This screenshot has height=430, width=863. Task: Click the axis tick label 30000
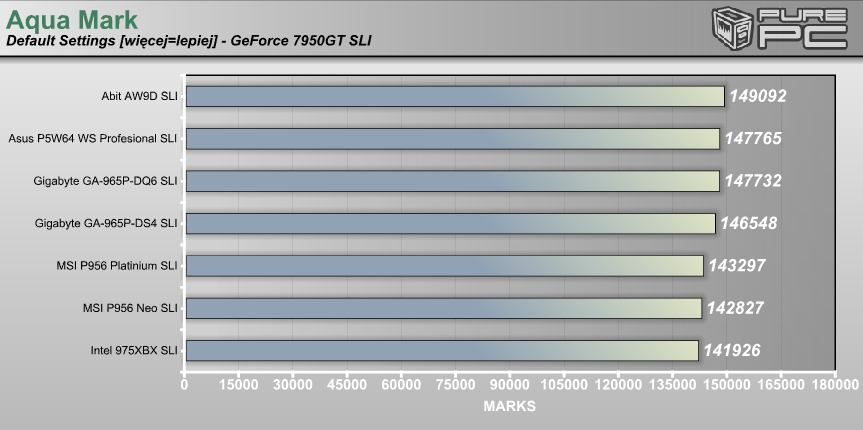click(292, 384)
